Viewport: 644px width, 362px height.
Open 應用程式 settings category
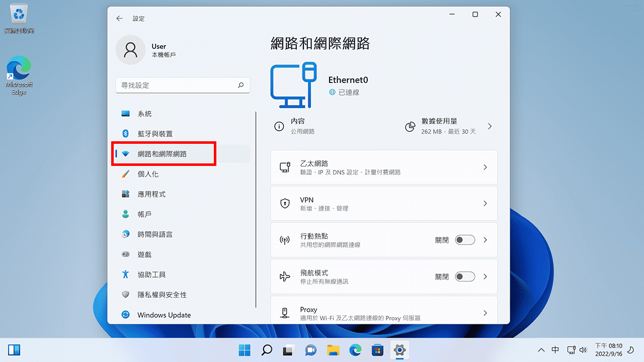[151, 194]
